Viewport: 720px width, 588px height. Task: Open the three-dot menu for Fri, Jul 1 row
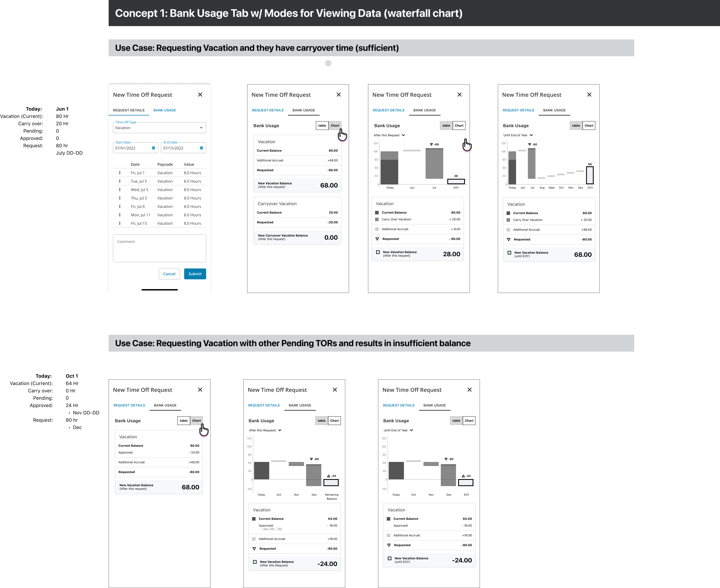pyautogui.click(x=120, y=173)
